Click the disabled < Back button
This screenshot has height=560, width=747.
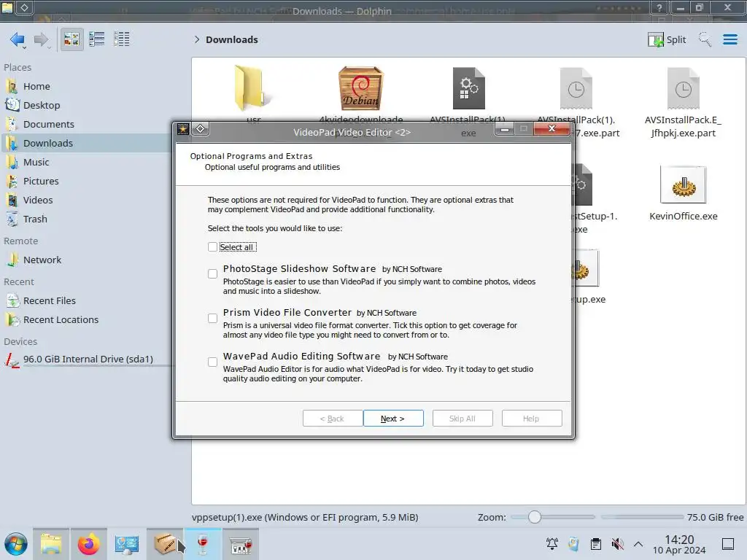[332, 418]
